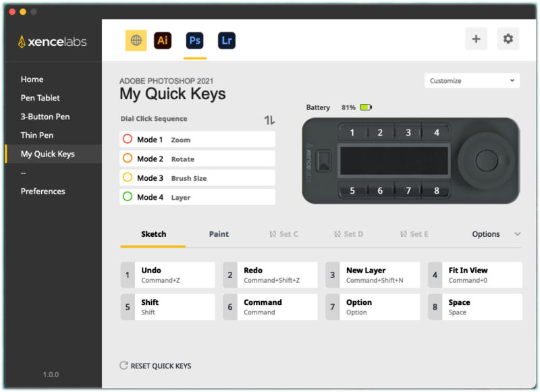The width and height of the screenshot is (540, 392).
Task: Open Mode 3 Brush Size setting
Action: (197, 178)
